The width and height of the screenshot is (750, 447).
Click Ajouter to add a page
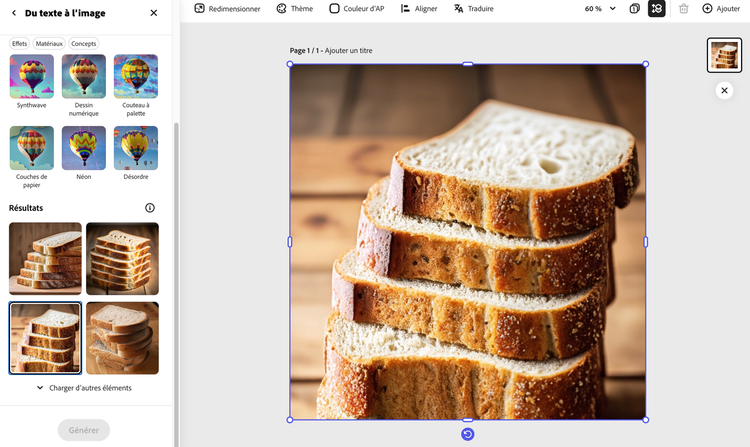pos(721,9)
